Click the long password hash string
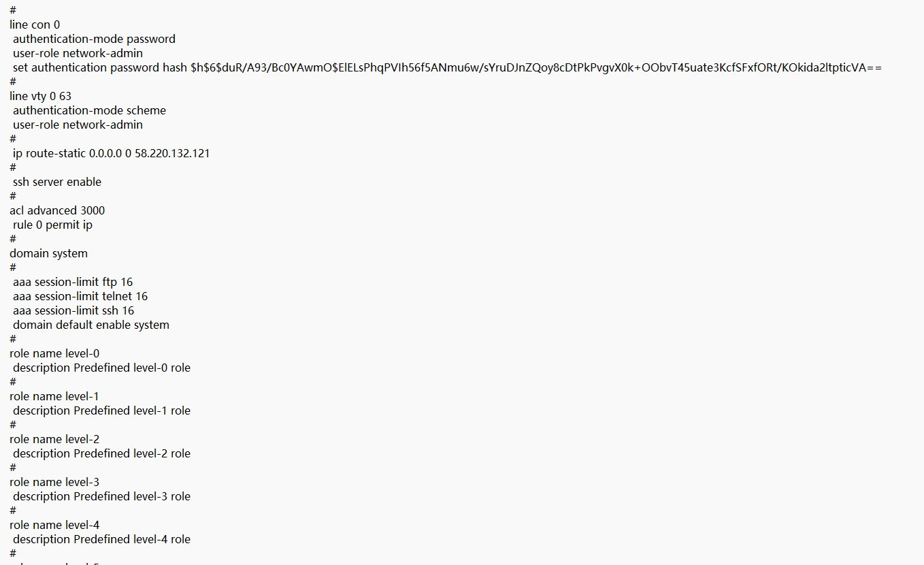Image resolution: width=924 pixels, height=565 pixels. pyautogui.click(x=536, y=67)
